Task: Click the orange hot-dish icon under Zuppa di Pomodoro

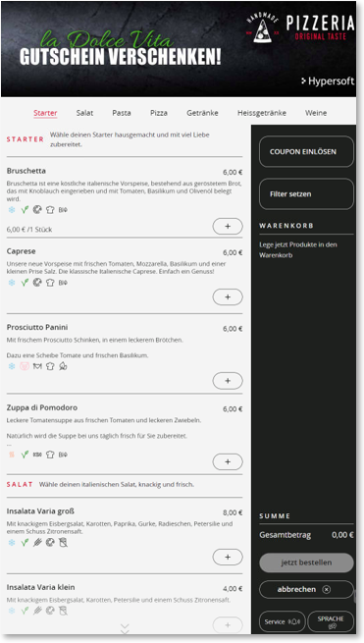Action: [x=12, y=455]
